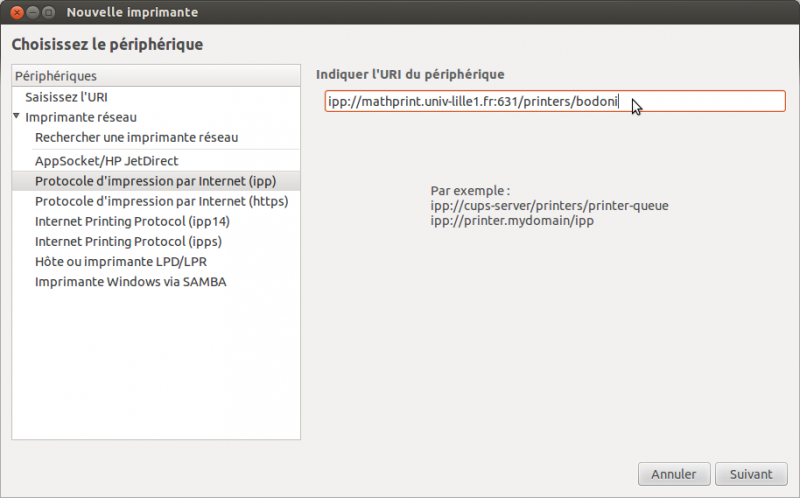Click the maximize window icon
This screenshot has height=498, width=800.
pyautogui.click(x=48, y=12)
